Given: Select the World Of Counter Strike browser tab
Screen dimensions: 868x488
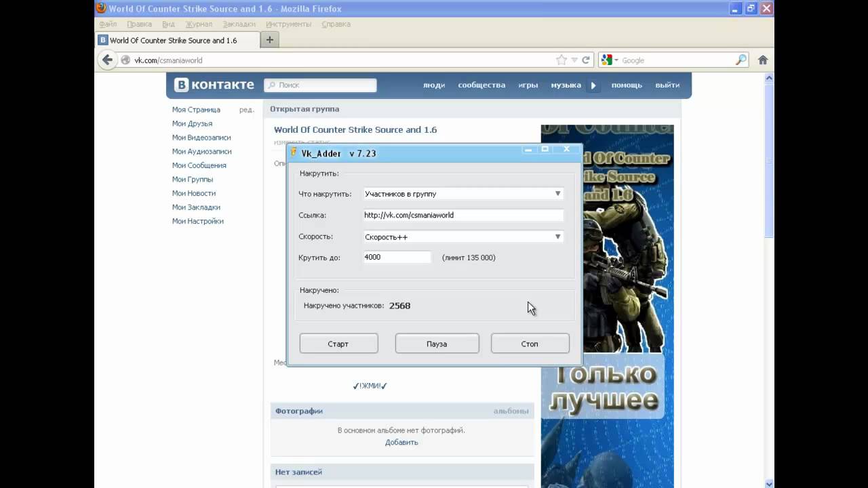Looking at the screenshot, I should pyautogui.click(x=176, y=40).
